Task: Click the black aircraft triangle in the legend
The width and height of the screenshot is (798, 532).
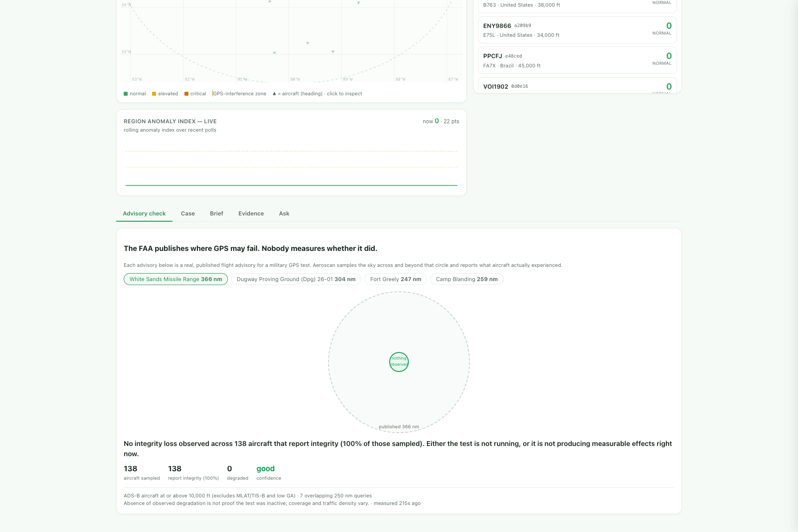Action: pos(274,94)
